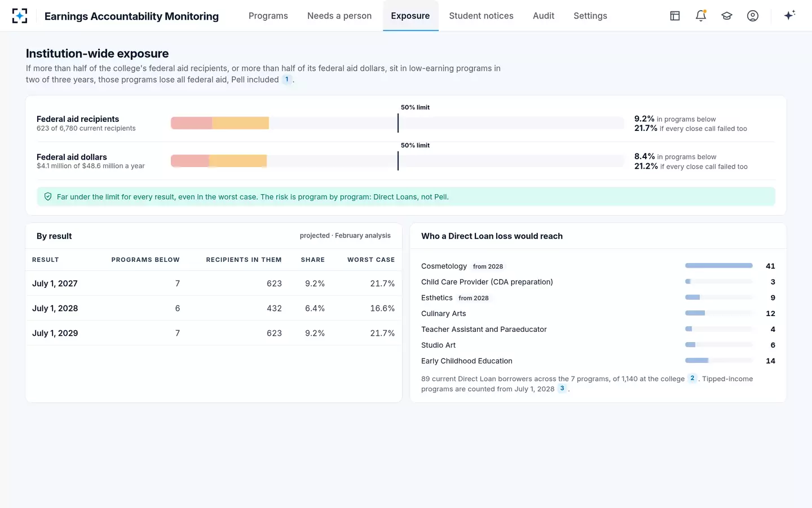The image size is (812, 508).
Task: Click Child Care Provider (CDA preparation)
Action: 487,282
